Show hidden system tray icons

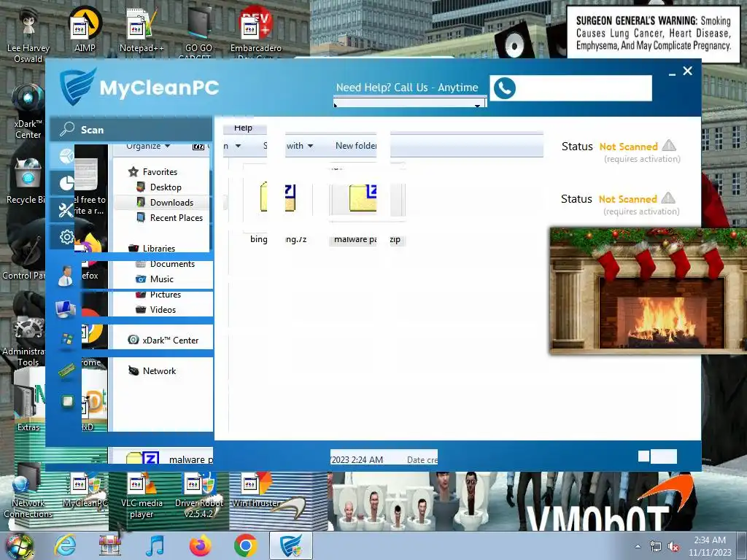(638, 546)
